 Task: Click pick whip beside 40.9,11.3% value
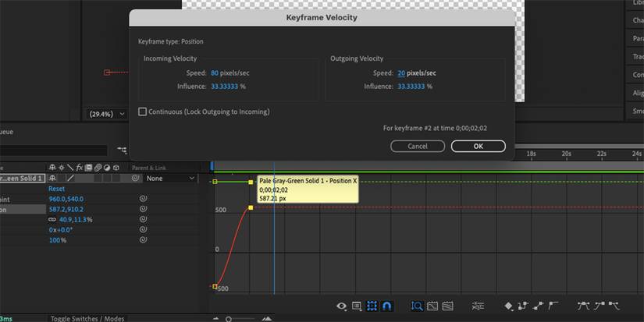(143, 219)
